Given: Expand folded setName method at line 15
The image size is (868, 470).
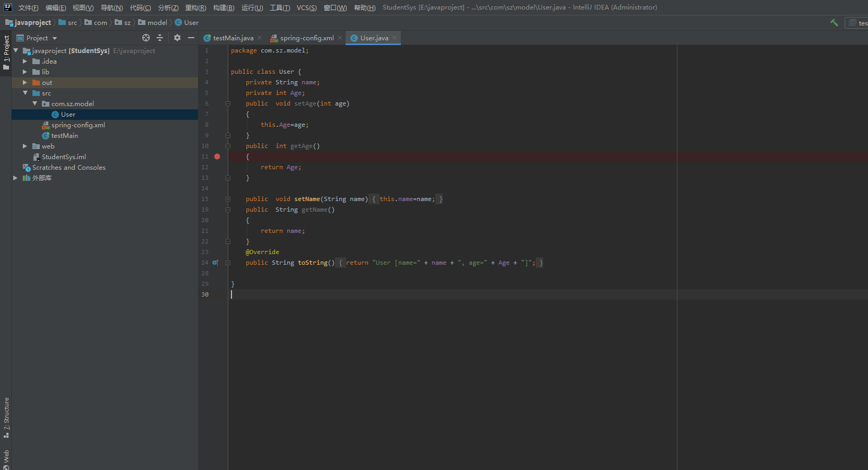Looking at the screenshot, I should click(x=228, y=199).
